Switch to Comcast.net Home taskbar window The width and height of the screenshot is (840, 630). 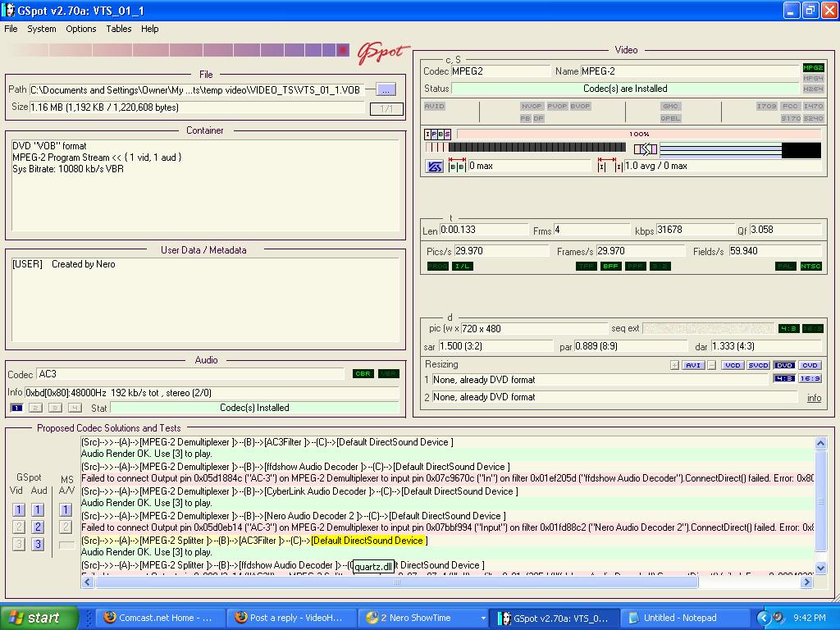coord(162,618)
